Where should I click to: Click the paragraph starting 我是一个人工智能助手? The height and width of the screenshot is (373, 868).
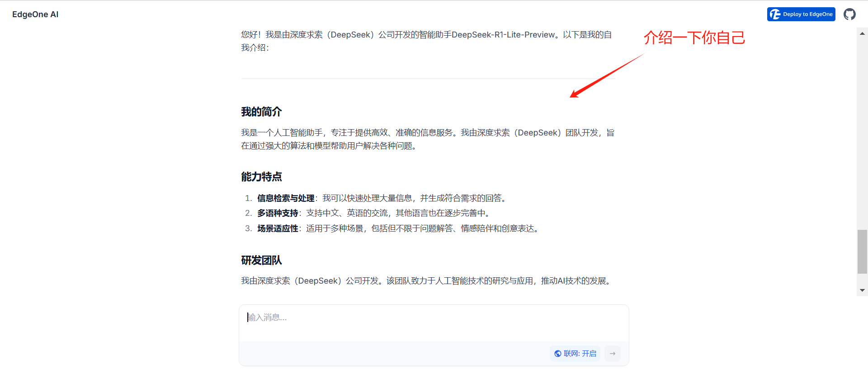[x=428, y=139]
